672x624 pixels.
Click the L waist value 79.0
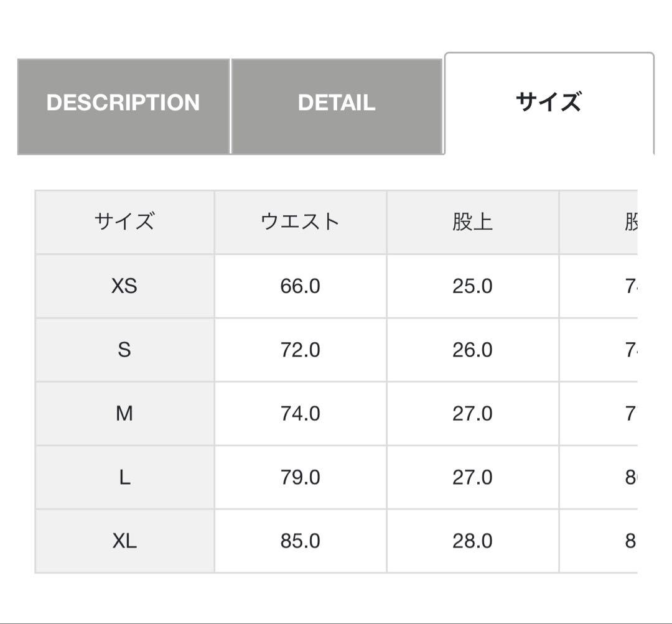[300, 477]
